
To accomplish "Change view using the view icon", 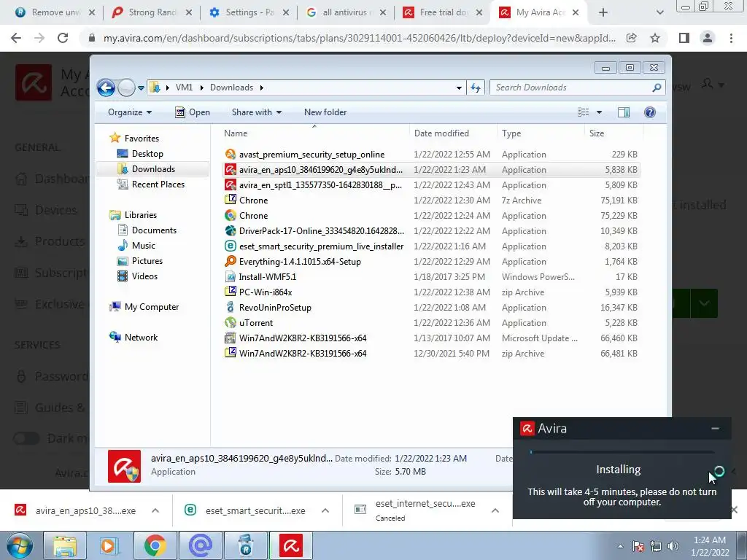I will tap(584, 112).
